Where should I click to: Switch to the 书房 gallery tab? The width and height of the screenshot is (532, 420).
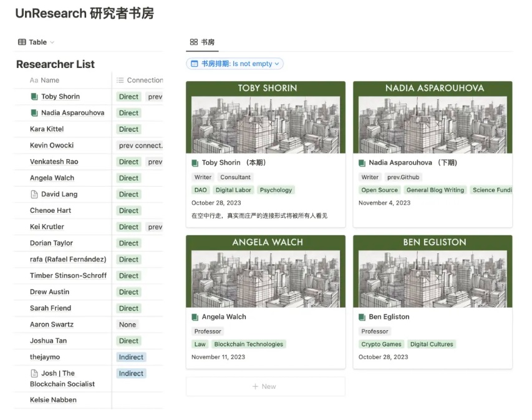(x=202, y=42)
